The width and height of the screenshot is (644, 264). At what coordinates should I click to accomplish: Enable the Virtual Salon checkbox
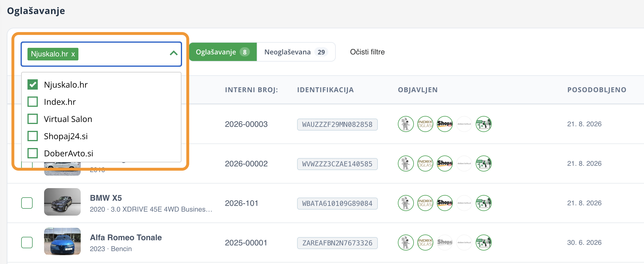[33, 119]
